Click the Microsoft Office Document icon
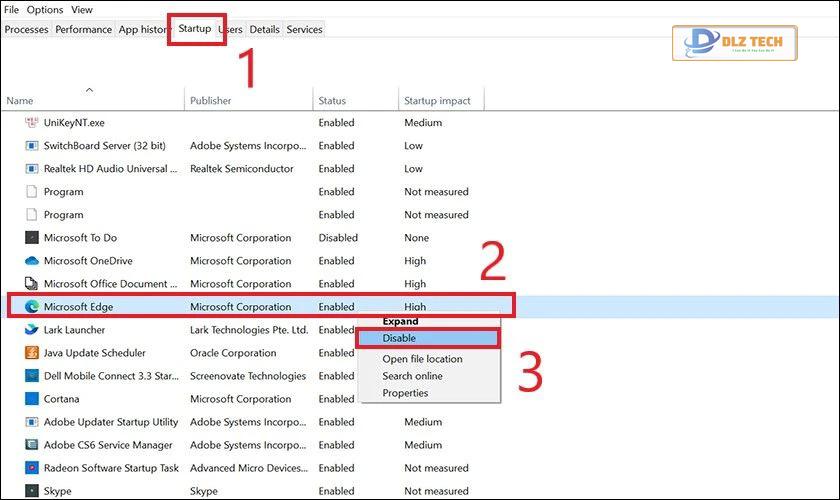 pyautogui.click(x=32, y=283)
